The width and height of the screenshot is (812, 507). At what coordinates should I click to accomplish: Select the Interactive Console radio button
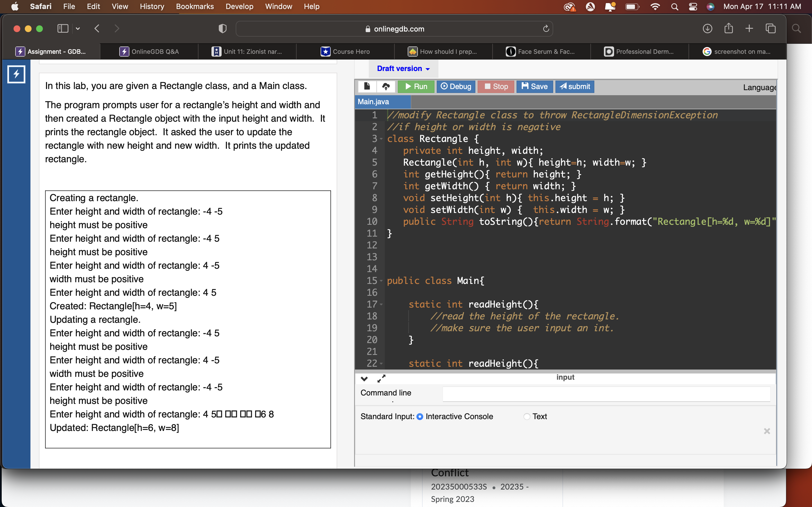point(420,417)
